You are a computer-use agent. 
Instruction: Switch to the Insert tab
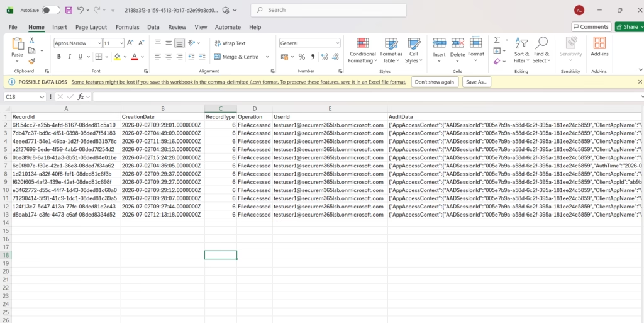click(x=60, y=27)
